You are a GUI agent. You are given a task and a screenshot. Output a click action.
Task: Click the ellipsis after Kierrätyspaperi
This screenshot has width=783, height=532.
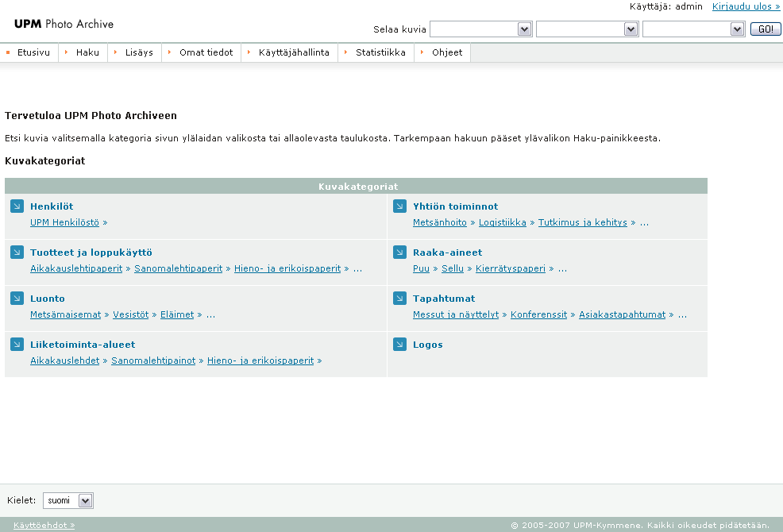[562, 269]
